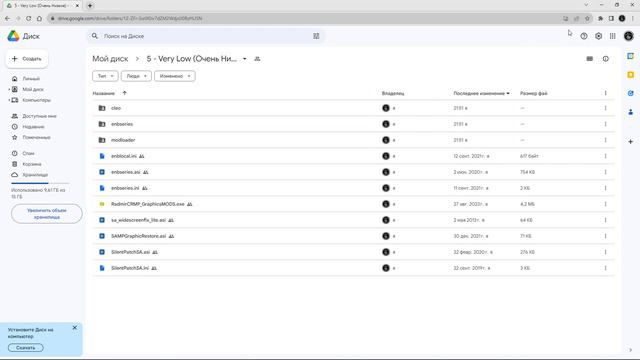Viewport: 640px width, 360px height.
Task: Click the Скачать button in install banner
Action: 25,348
